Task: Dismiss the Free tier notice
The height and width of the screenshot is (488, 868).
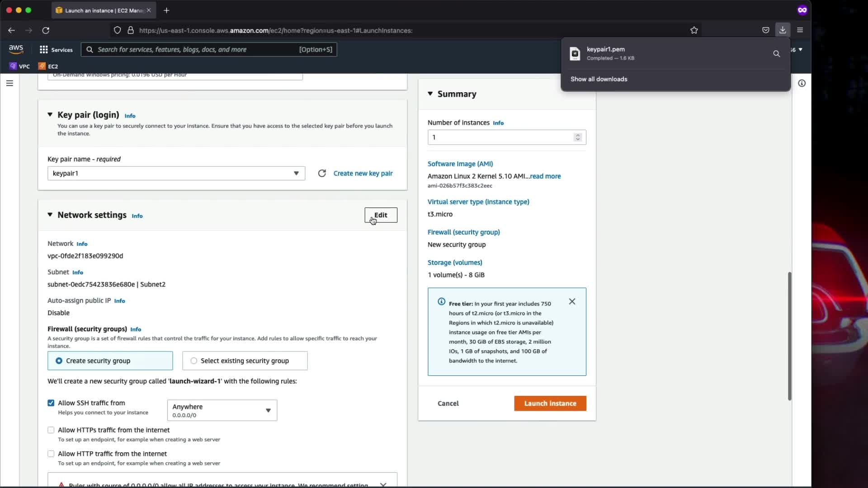Action: [572, 301]
